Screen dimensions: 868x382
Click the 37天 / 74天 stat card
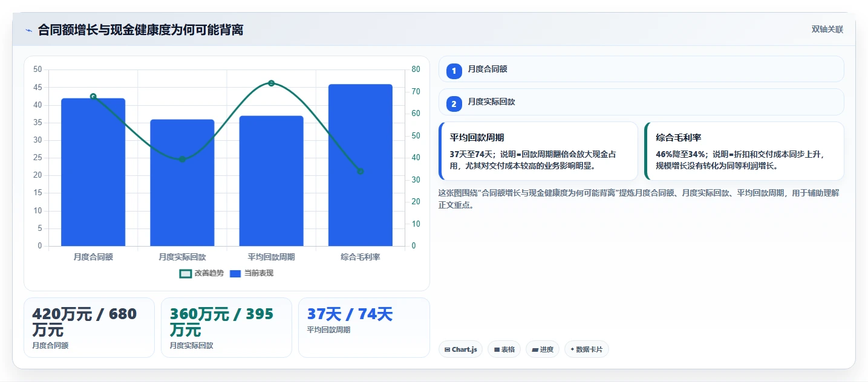point(364,328)
